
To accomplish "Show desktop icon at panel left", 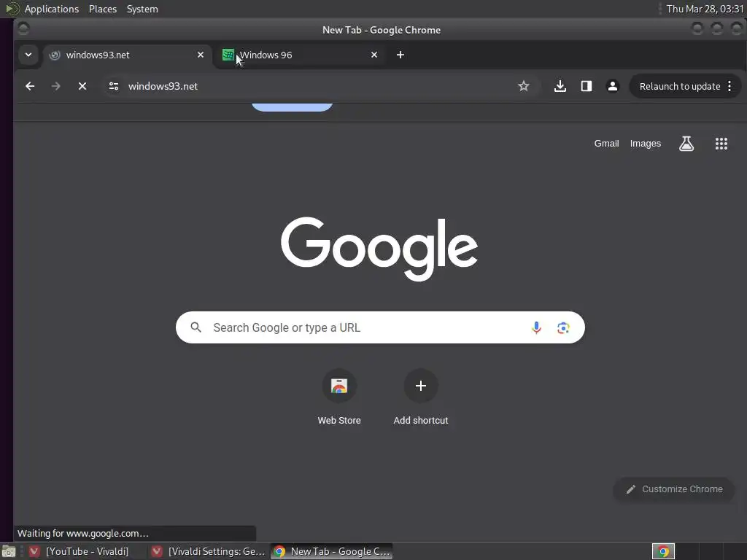I will pyautogui.click(x=9, y=551).
